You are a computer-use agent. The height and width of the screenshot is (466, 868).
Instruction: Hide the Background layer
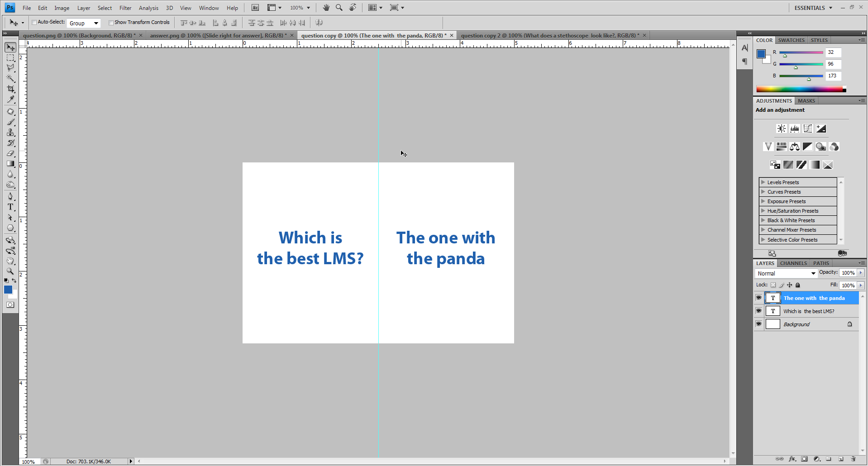(x=758, y=324)
